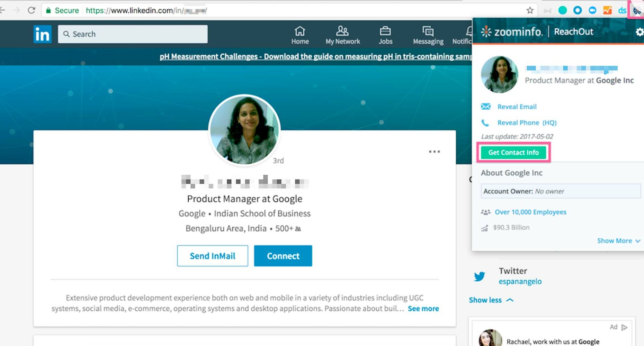Click the orange chart extension icon

coord(607,10)
